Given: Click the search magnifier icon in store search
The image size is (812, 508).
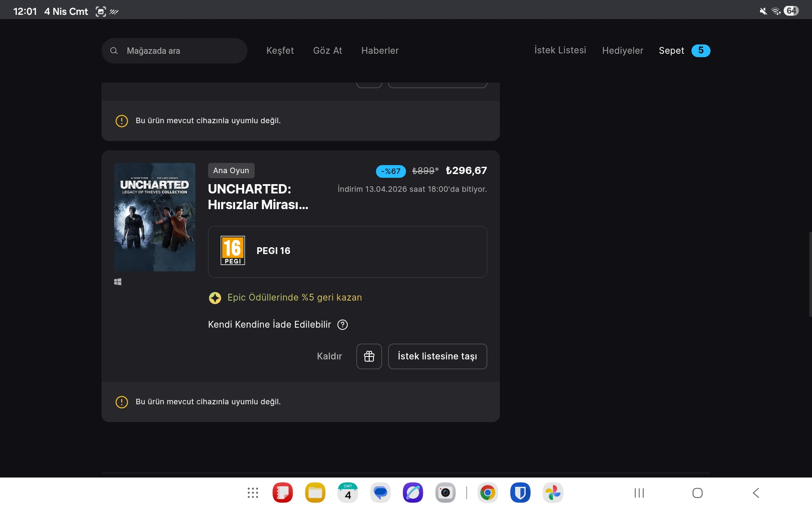Looking at the screenshot, I should pos(114,51).
